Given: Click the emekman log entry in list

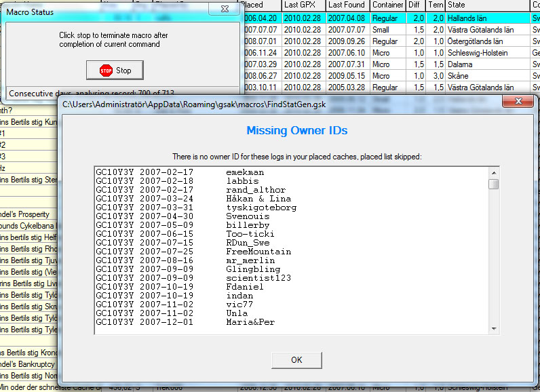Looking at the screenshot, I should point(244,172).
